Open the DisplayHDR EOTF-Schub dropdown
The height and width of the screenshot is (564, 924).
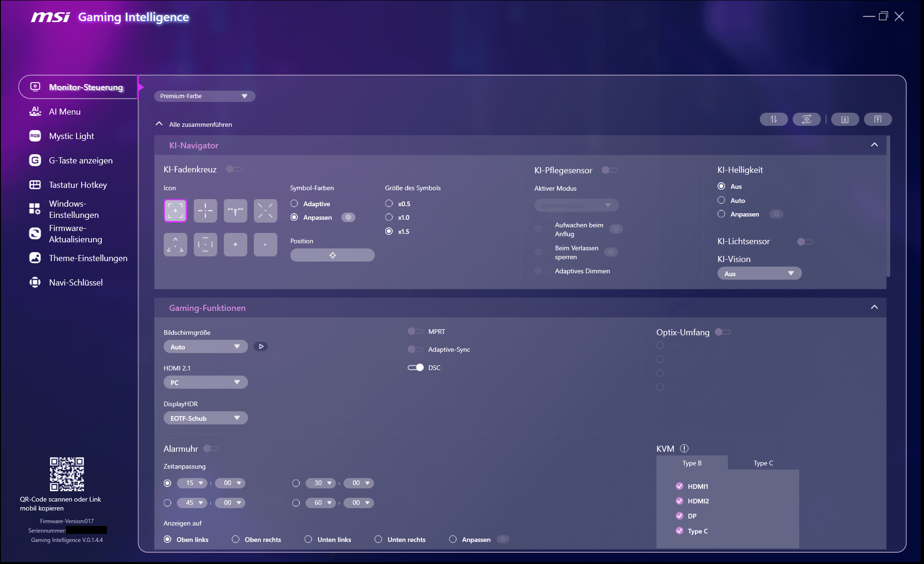(205, 418)
